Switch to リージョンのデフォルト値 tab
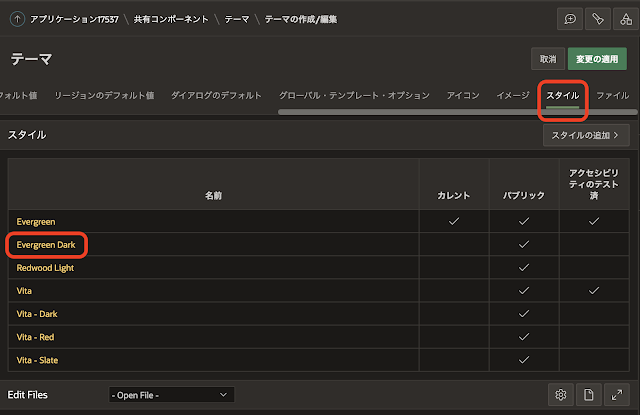The image size is (640, 415). tap(104, 95)
